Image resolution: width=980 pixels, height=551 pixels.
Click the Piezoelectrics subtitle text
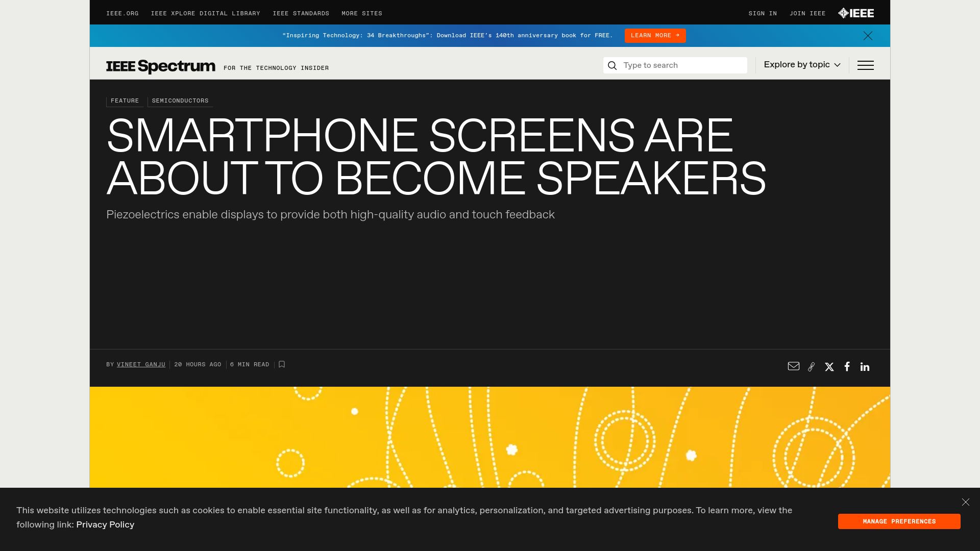pyautogui.click(x=330, y=215)
